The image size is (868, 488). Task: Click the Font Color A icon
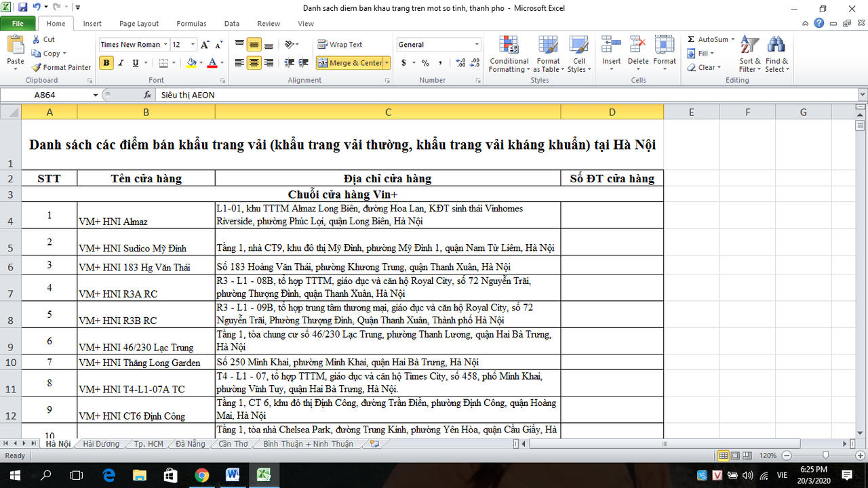tap(212, 63)
